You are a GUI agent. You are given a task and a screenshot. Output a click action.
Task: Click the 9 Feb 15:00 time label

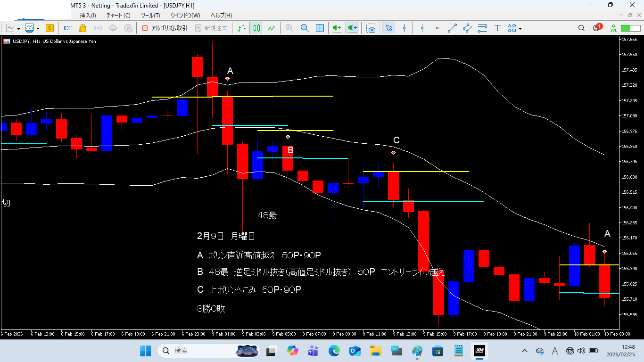pyautogui.click(x=434, y=334)
